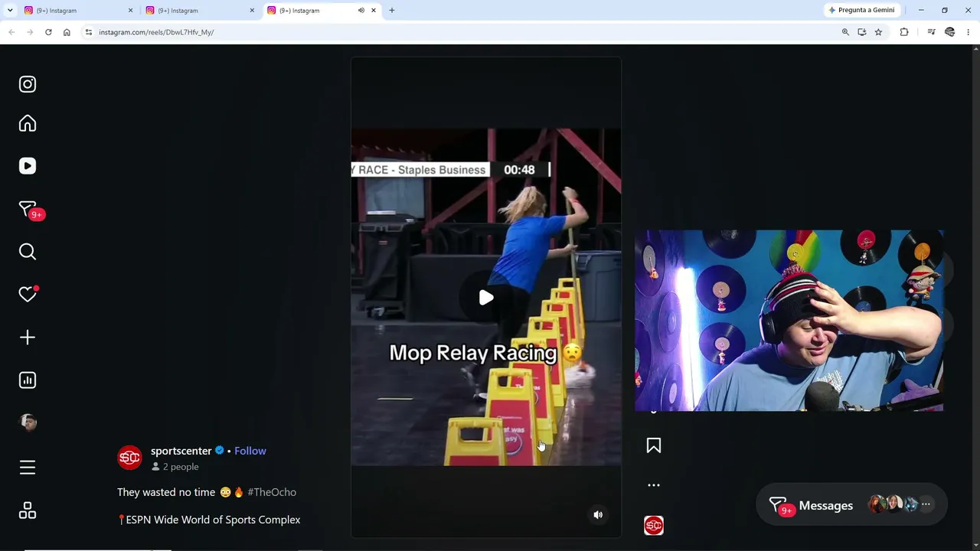Go forward to the next page

pyautogui.click(x=30, y=32)
